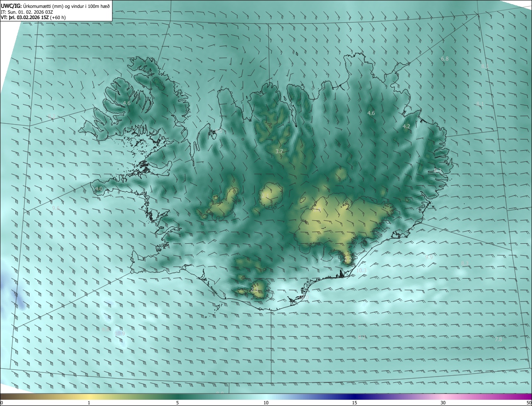Click the 7.8 value label on the map
This screenshot has height=406, width=532.
tap(498, 340)
